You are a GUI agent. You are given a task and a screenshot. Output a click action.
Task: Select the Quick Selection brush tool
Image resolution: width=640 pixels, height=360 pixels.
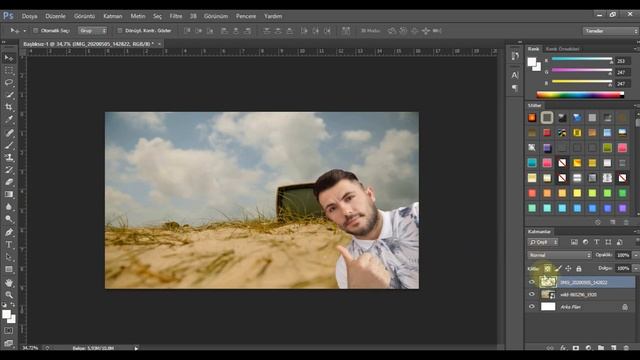(x=9, y=95)
